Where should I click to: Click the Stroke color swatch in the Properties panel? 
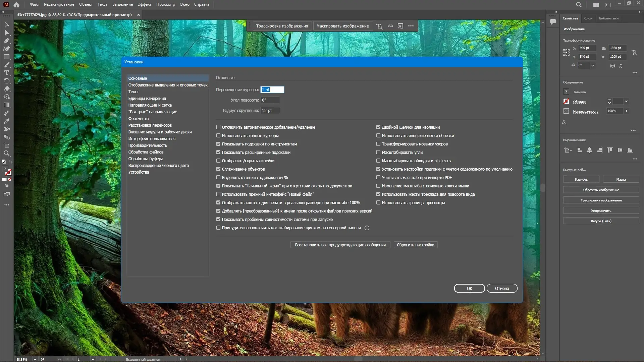[566, 101]
